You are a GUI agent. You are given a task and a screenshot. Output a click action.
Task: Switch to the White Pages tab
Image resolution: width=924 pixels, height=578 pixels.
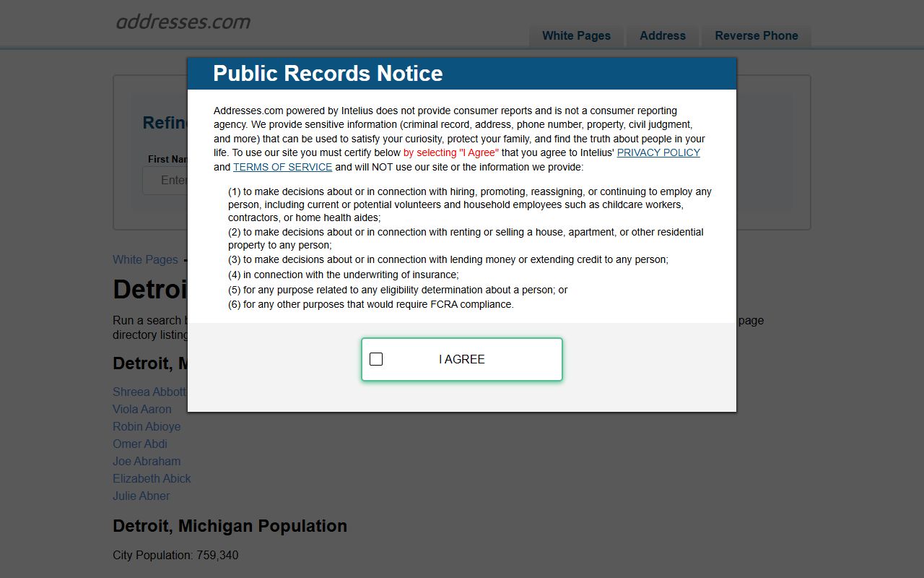[x=576, y=36]
